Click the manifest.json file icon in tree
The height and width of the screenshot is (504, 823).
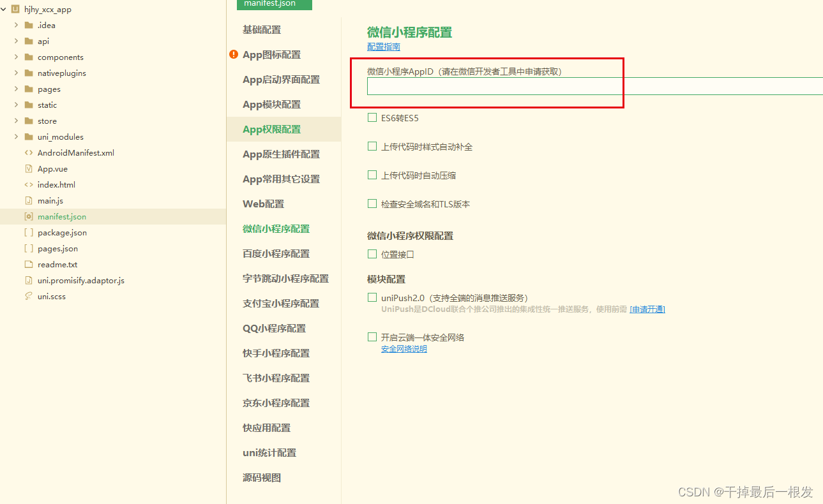click(x=28, y=217)
